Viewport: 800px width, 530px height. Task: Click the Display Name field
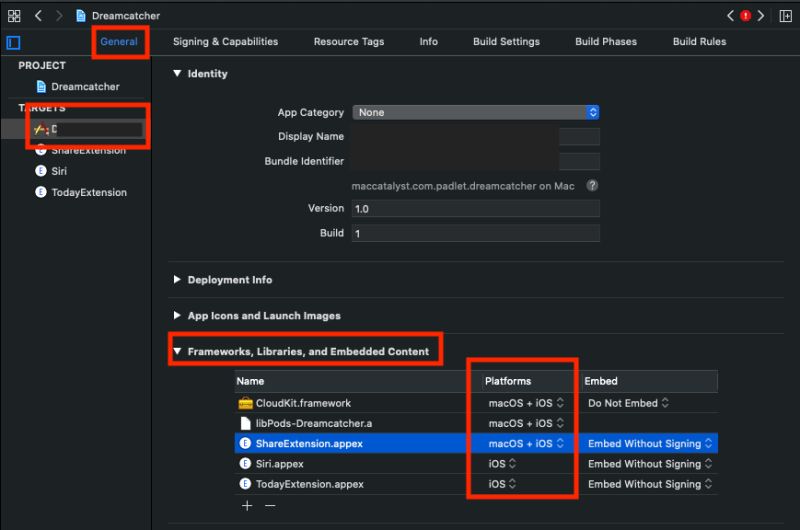pyautogui.click(x=476, y=137)
